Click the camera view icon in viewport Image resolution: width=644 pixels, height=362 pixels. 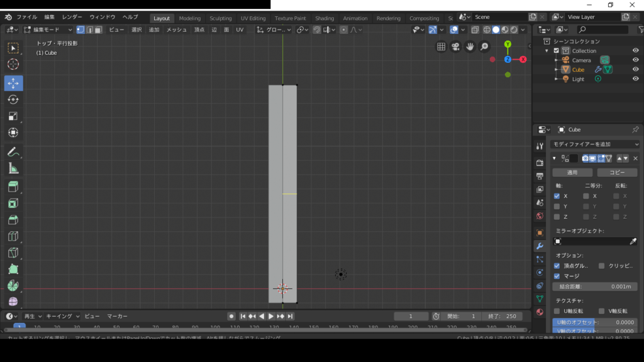click(x=455, y=47)
